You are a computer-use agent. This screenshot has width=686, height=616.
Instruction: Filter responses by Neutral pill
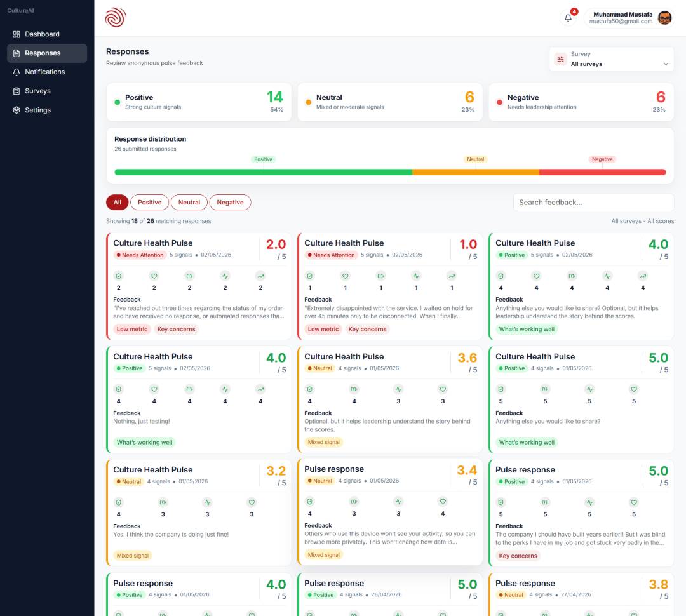pyautogui.click(x=189, y=202)
